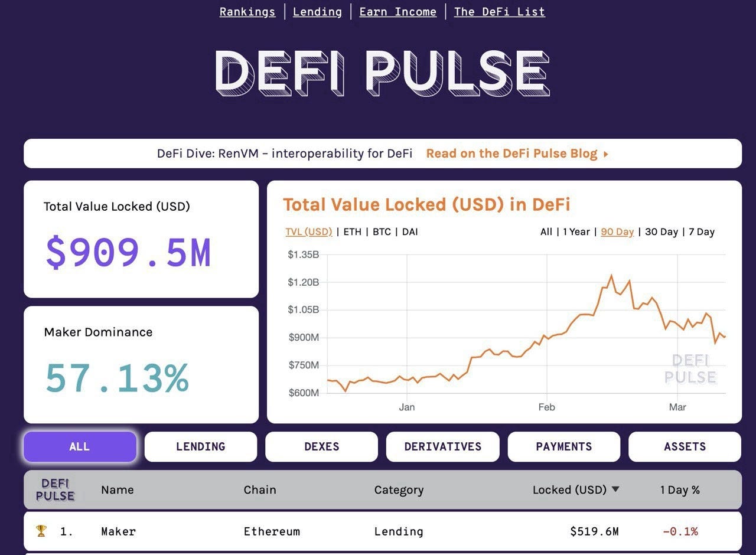The width and height of the screenshot is (756, 555).
Task: Click the DeFi Pulse logo in table header
Action: [x=54, y=489]
